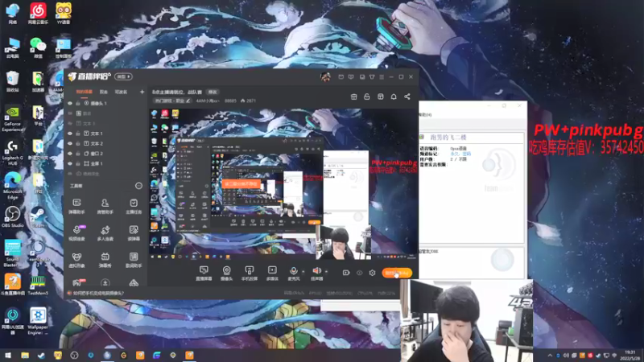Open the user avatar in the title bar
Screen dimensions: 644x362
click(325, 76)
